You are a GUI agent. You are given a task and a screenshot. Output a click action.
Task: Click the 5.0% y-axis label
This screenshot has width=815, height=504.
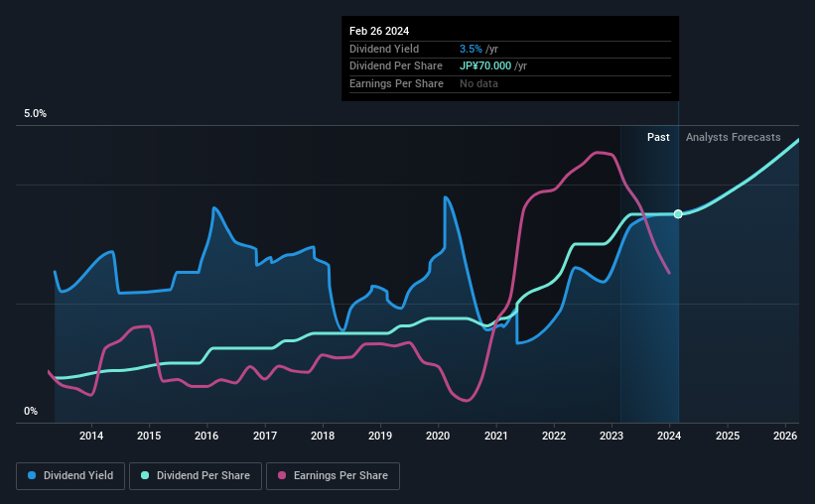point(35,114)
